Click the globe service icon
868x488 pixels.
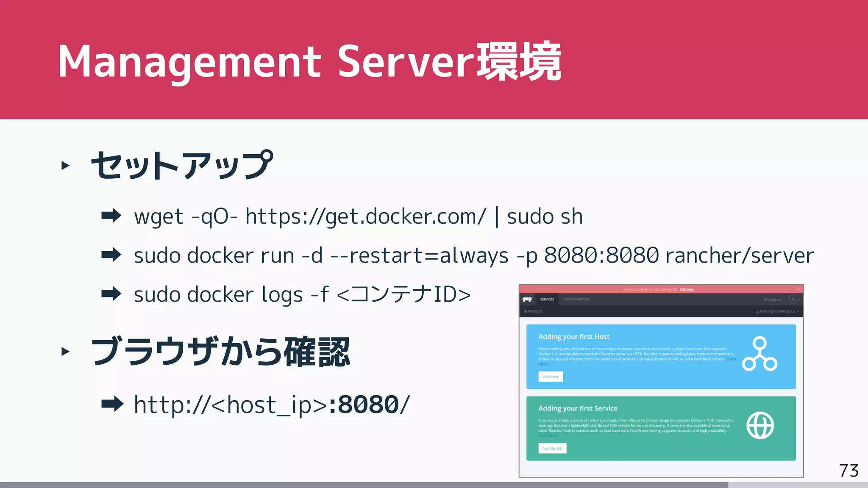coord(760,425)
